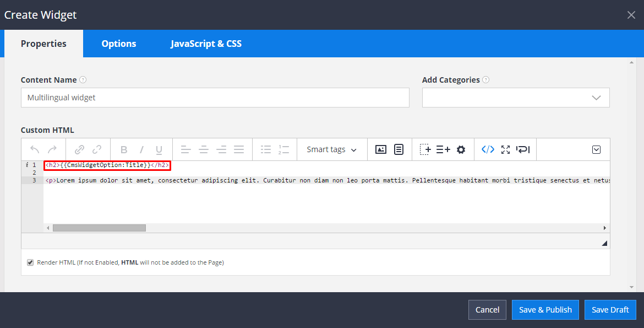Click the Content Name input field
644x328 pixels.
(x=215, y=98)
